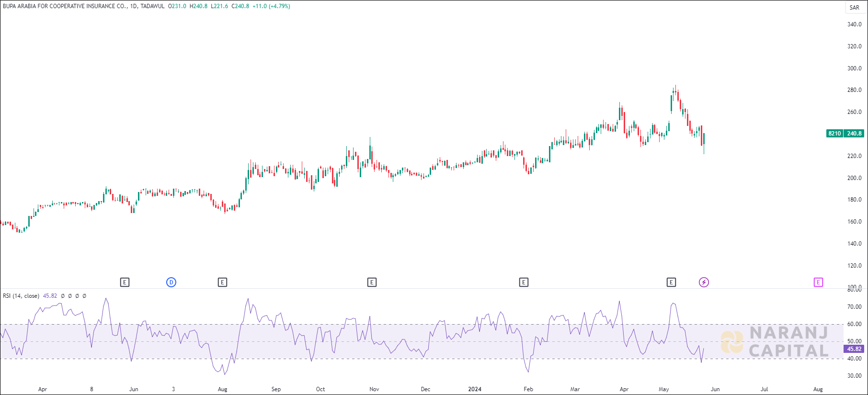The width and height of the screenshot is (868, 395).
Task: Click the 200.00 price axis label
Action: [x=854, y=178]
